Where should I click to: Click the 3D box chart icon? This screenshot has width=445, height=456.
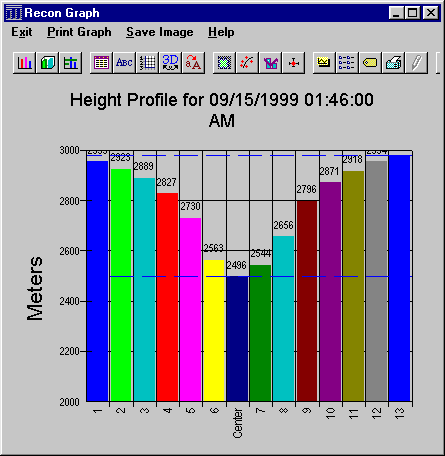coord(48,63)
